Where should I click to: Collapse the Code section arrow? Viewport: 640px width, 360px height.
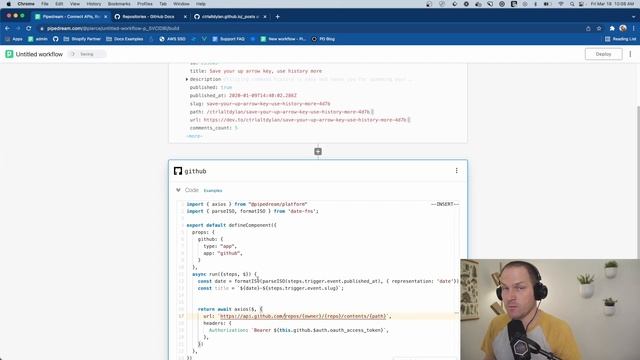(x=178, y=190)
